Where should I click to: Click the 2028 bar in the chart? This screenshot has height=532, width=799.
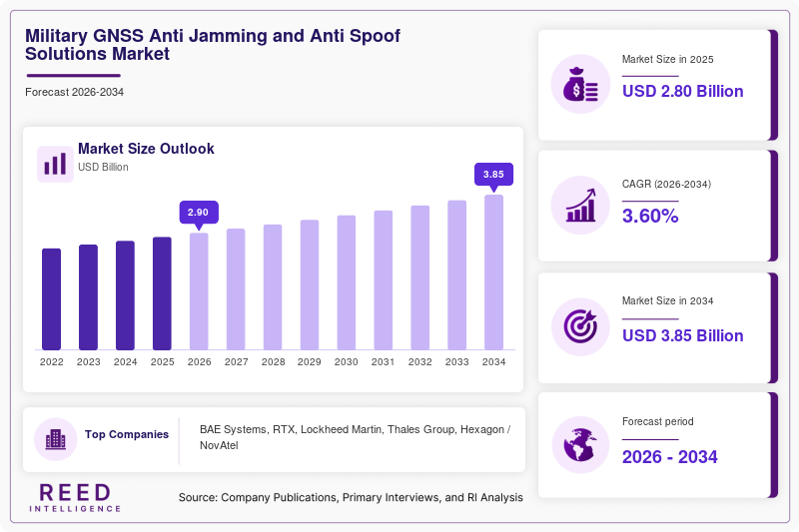pos(273,287)
